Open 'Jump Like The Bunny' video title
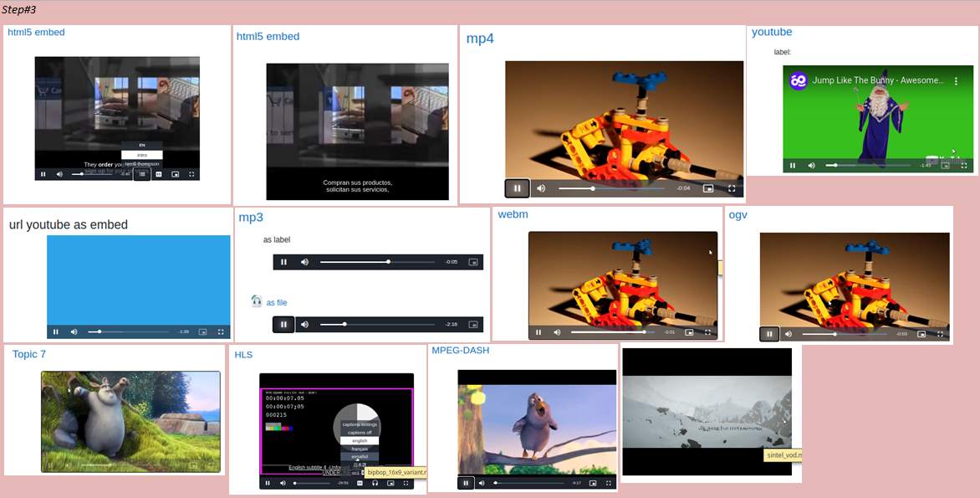 click(877, 80)
